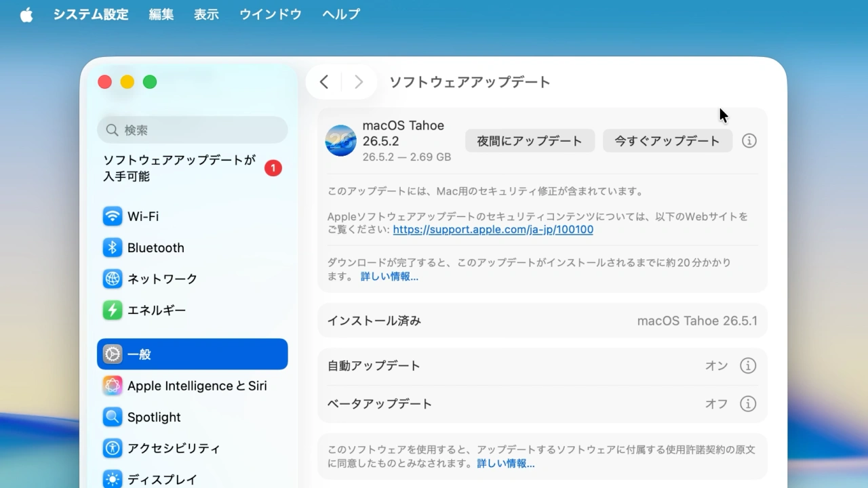This screenshot has height=488, width=868.
Task: Open the ウインドウ menu
Action: pos(270,14)
